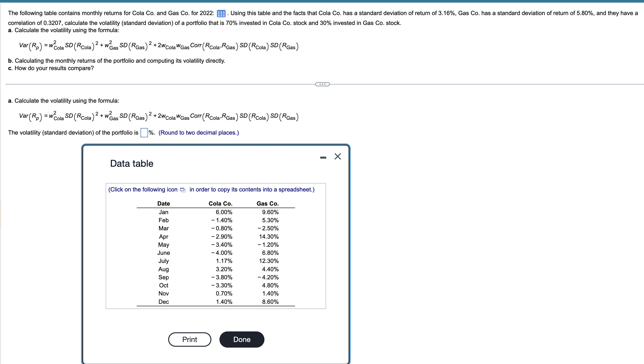Open the data table spreadsheet icon after '2022:'

(221, 13)
